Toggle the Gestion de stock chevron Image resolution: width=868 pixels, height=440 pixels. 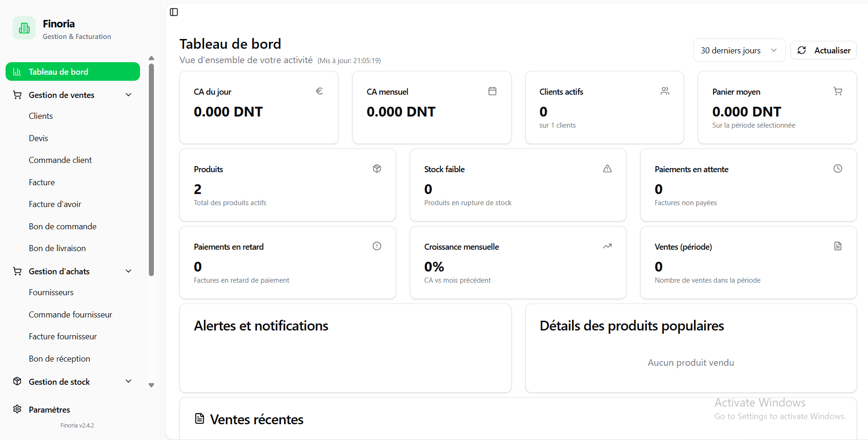[129, 381]
